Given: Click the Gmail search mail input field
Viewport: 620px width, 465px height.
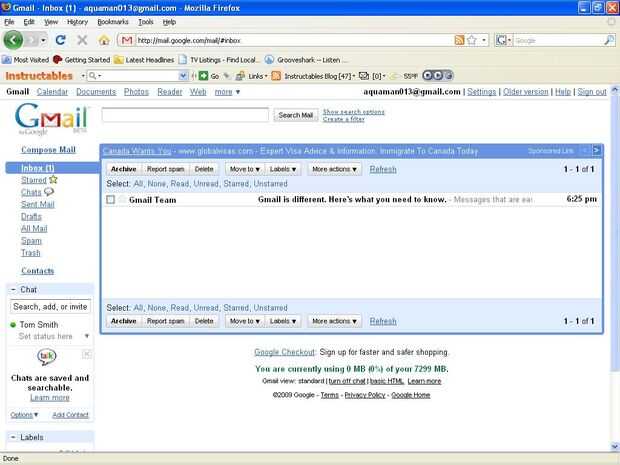Looking at the screenshot, I should point(185,115).
